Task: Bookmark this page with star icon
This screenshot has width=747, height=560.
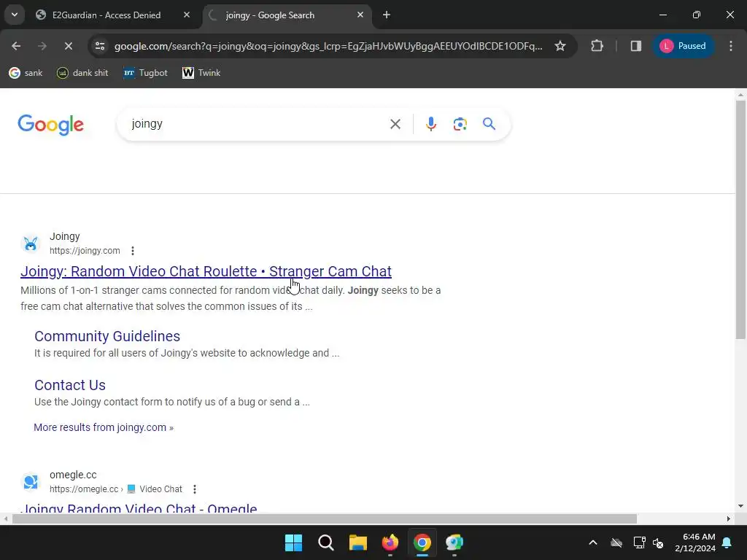Action: click(560, 46)
